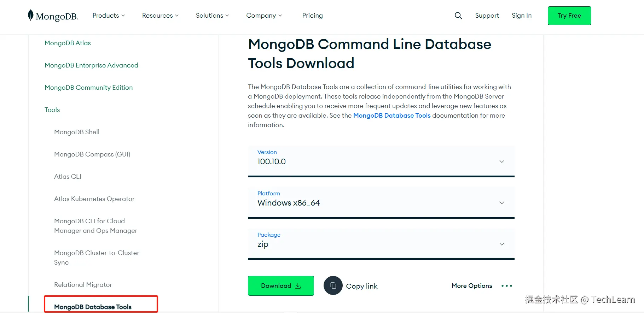Open MongoDB Shell in sidebar
644x313 pixels.
(x=77, y=132)
